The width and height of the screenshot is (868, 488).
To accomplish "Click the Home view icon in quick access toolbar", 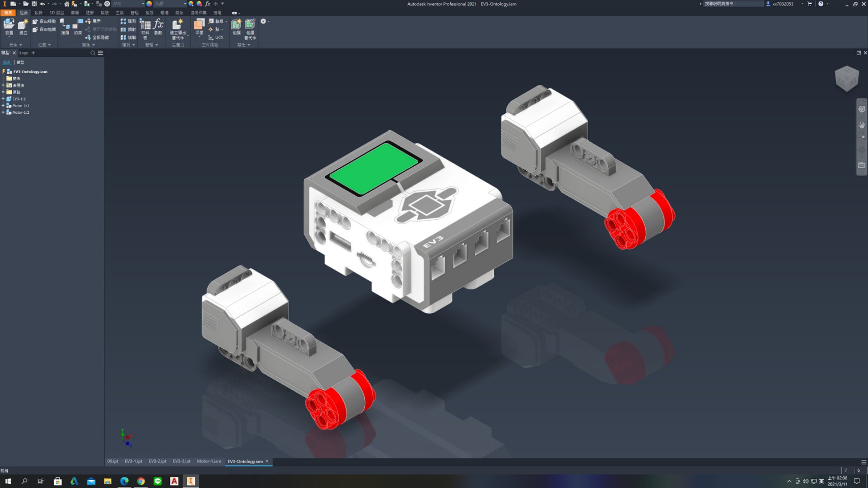I will 66,4.
